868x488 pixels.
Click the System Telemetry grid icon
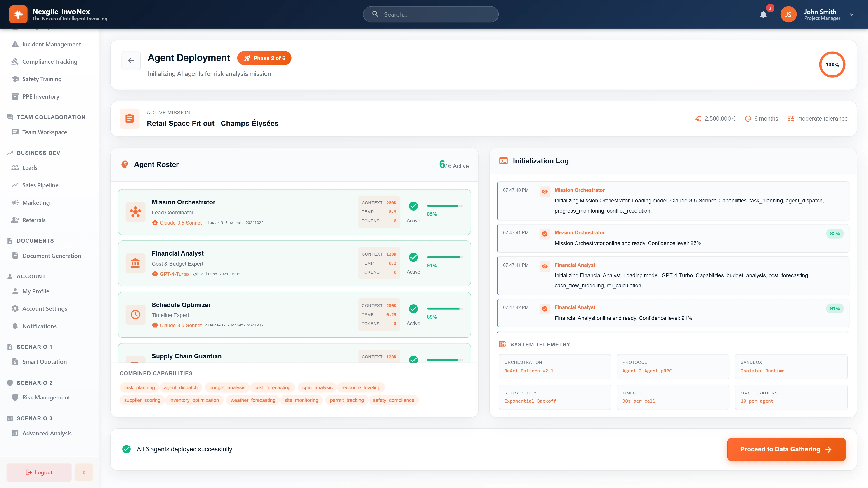click(503, 344)
